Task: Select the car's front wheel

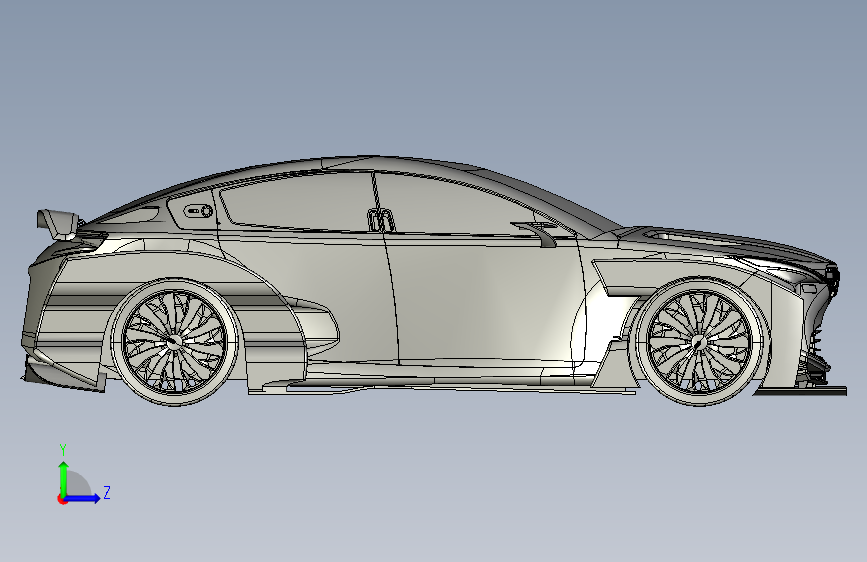Action: tap(699, 342)
